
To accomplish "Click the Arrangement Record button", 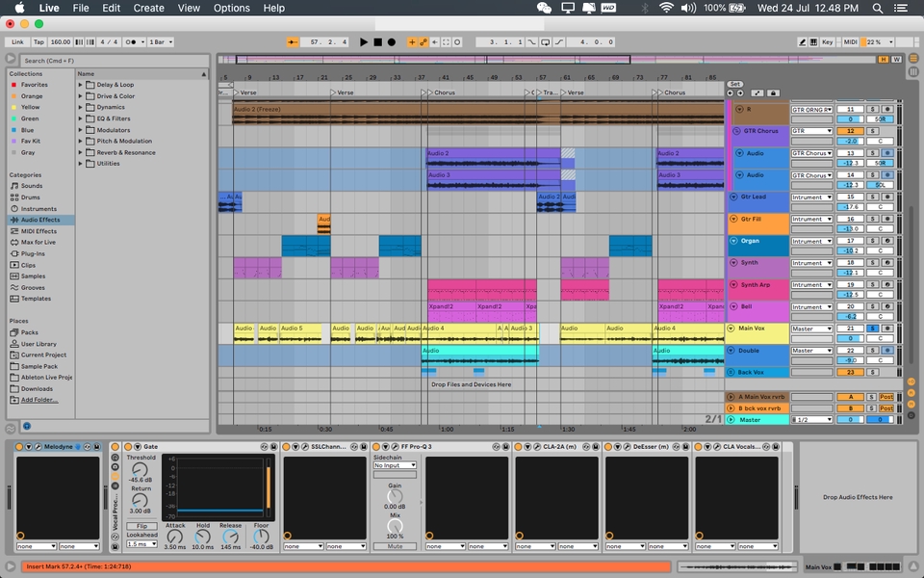I will point(391,42).
